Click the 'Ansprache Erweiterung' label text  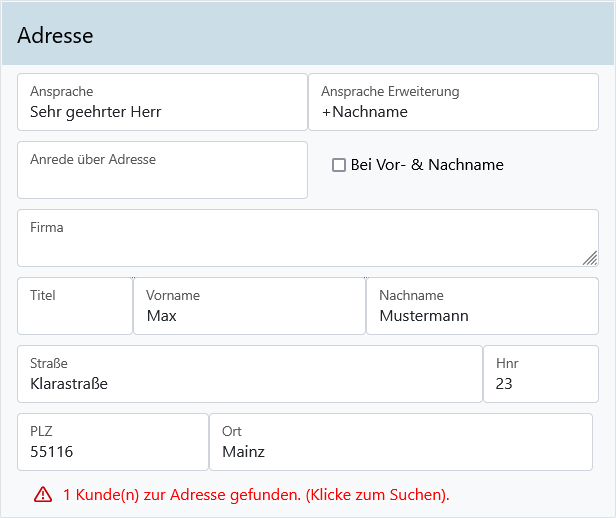390,91
